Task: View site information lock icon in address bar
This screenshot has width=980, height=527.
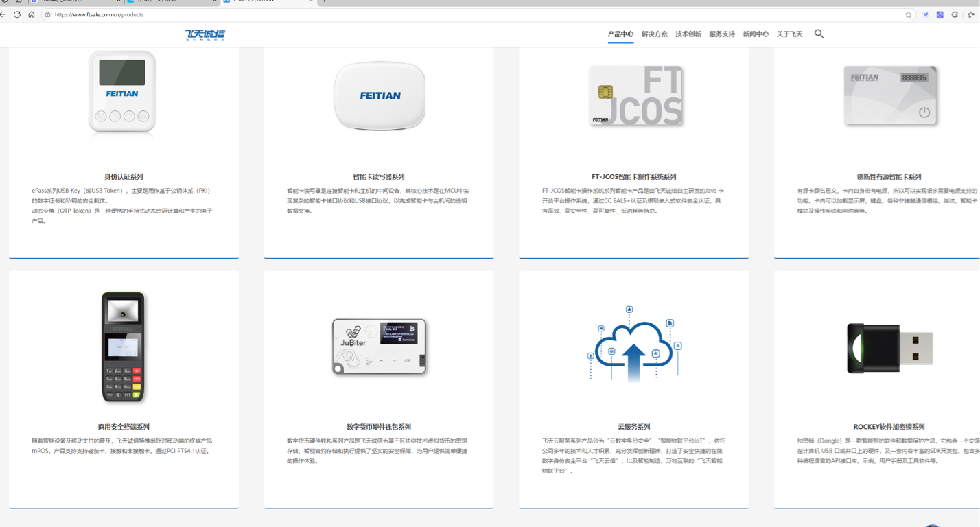Action: pyautogui.click(x=47, y=14)
